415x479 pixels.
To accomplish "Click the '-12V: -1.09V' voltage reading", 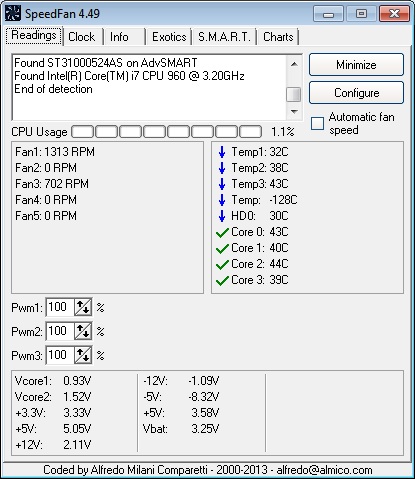I will pos(181,381).
